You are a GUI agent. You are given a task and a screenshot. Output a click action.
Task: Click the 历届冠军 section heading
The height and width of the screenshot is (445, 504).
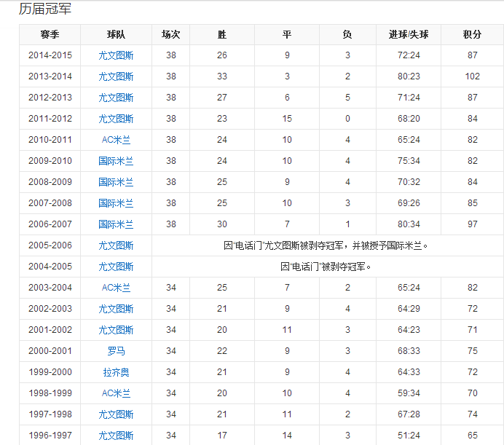pyautogui.click(x=45, y=9)
